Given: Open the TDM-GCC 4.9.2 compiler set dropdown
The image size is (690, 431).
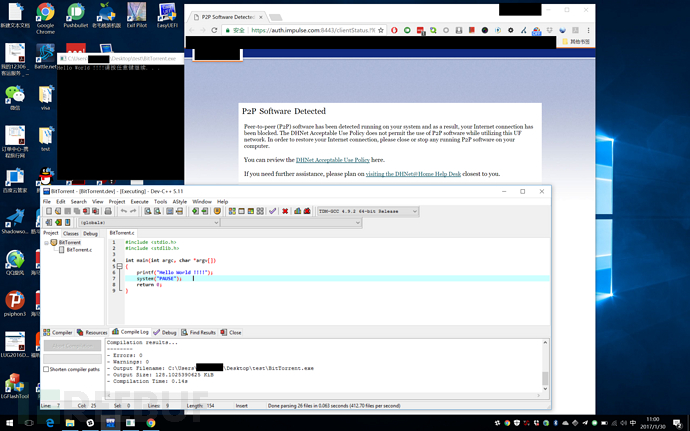Looking at the screenshot, I should (x=367, y=211).
